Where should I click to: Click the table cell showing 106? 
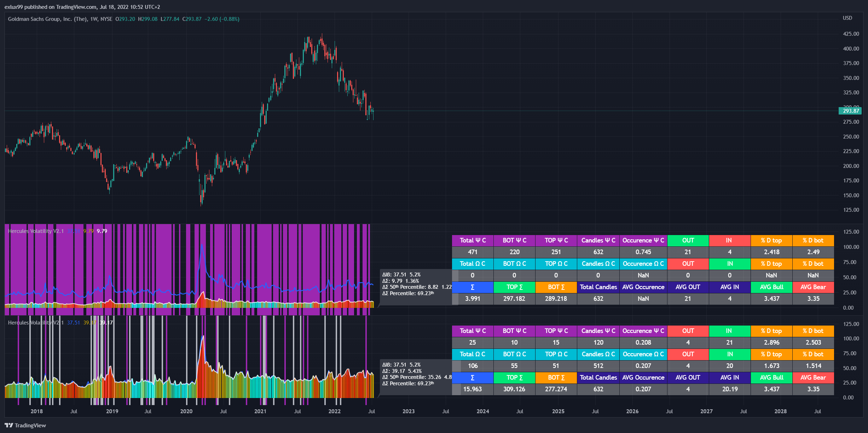(473, 366)
